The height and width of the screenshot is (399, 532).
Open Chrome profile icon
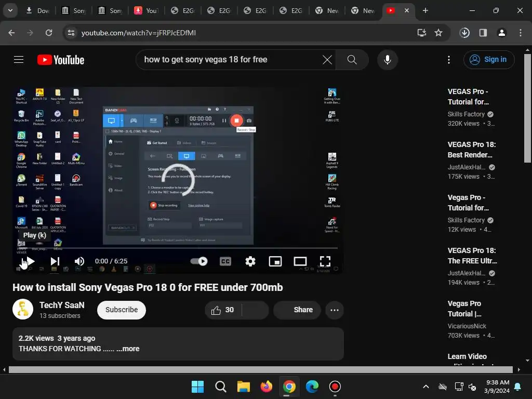[x=501, y=33]
